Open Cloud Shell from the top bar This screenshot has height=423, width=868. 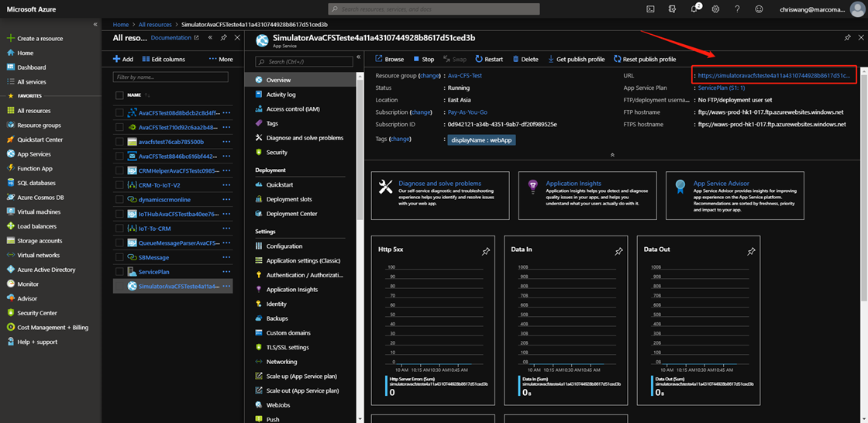tap(651, 9)
